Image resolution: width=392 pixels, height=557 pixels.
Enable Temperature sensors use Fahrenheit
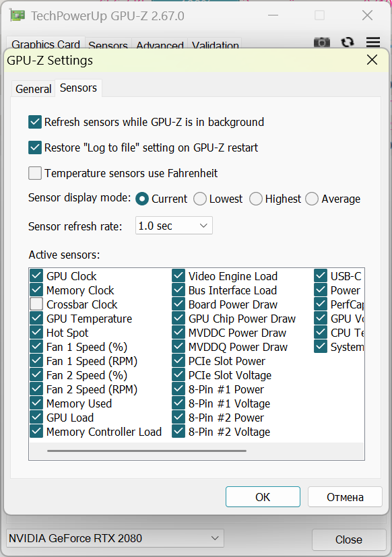[35, 173]
